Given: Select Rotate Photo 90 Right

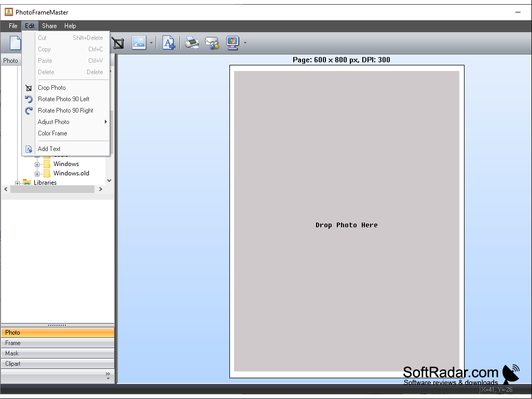Looking at the screenshot, I should [66, 111].
